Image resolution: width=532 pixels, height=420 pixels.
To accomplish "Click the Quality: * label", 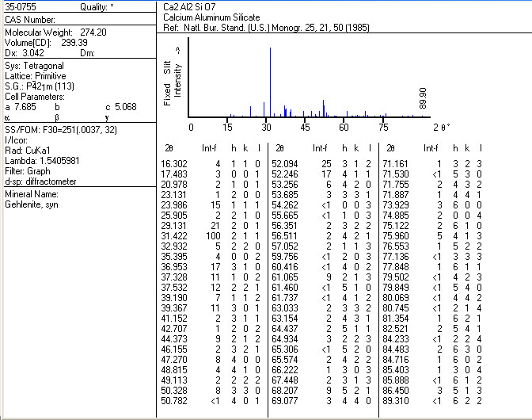I will pos(97,7).
